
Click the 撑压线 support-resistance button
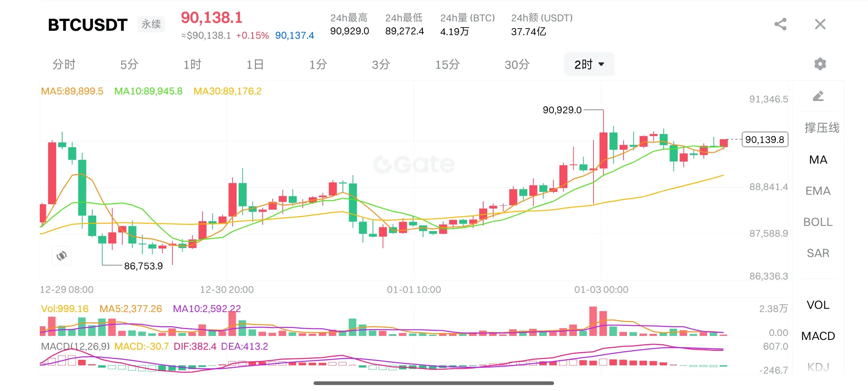822,128
